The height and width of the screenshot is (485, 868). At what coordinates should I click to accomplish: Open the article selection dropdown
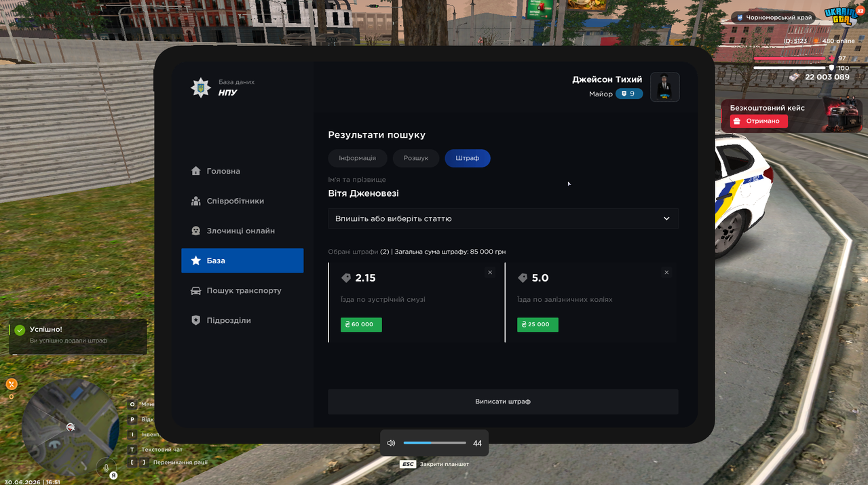[x=503, y=218]
